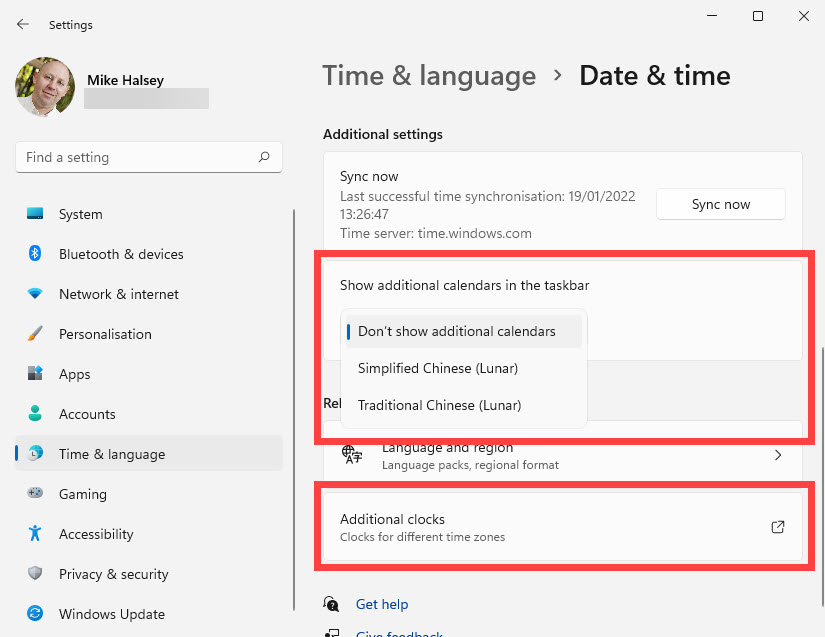Open the Windows Update icon
825x637 pixels.
36,614
